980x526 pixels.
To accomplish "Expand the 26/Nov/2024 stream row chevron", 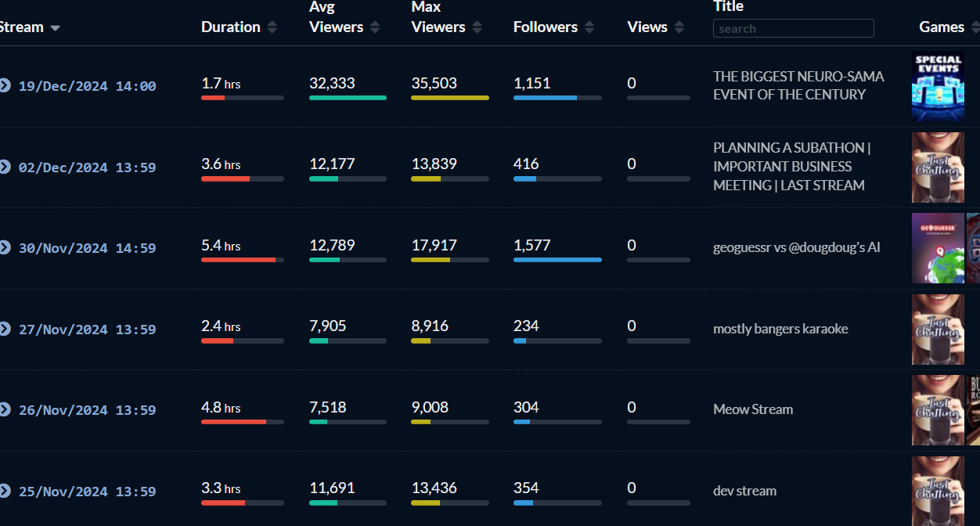I will point(5,409).
